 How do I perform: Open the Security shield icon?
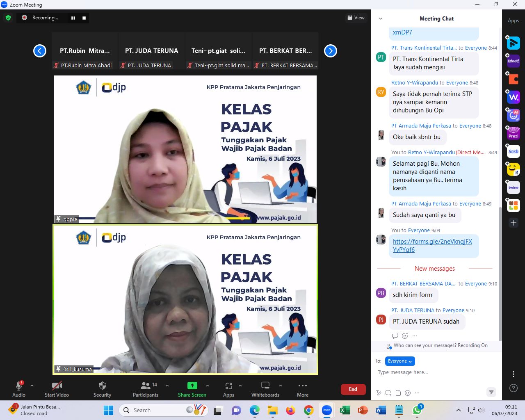(x=102, y=386)
